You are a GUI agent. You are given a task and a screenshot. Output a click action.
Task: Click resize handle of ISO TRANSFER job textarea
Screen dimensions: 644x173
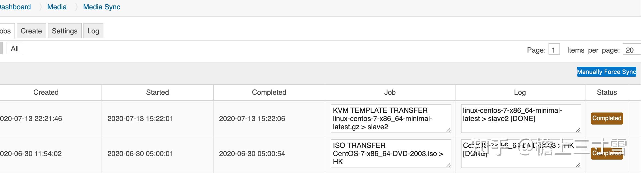click(448, 165)
